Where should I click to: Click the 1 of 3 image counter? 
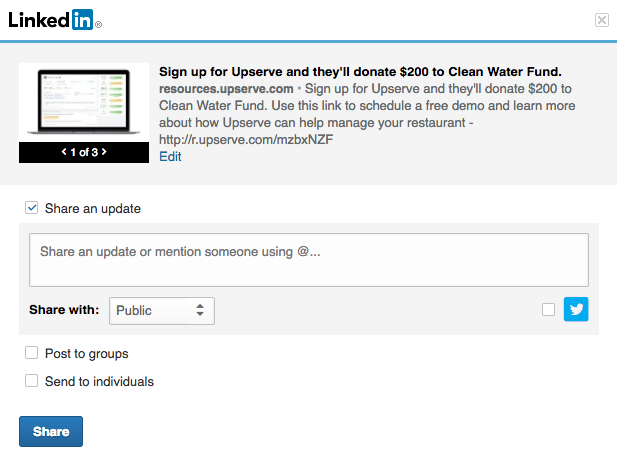pyautogui.click(x=84, y=153)
